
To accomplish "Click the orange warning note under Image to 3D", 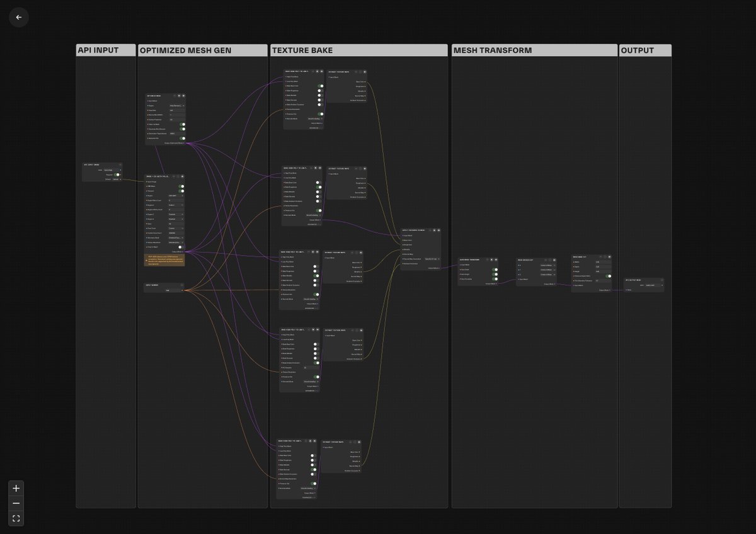I will click(x=164, y=260).
